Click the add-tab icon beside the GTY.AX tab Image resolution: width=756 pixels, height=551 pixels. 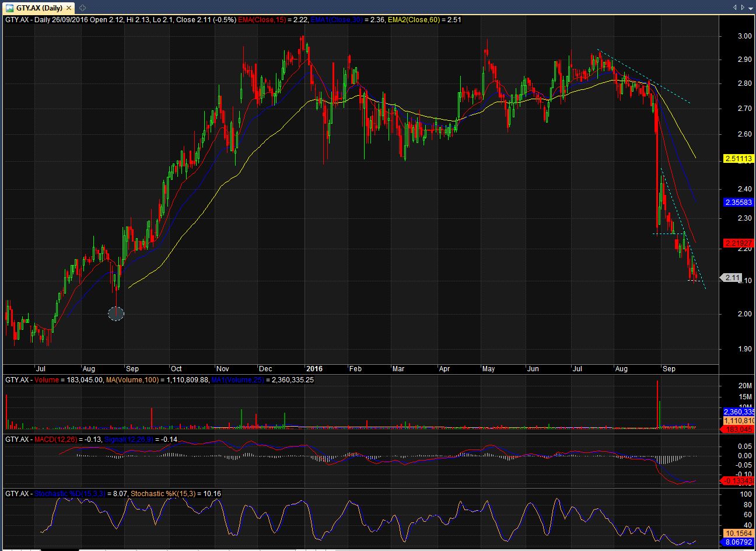82,8
